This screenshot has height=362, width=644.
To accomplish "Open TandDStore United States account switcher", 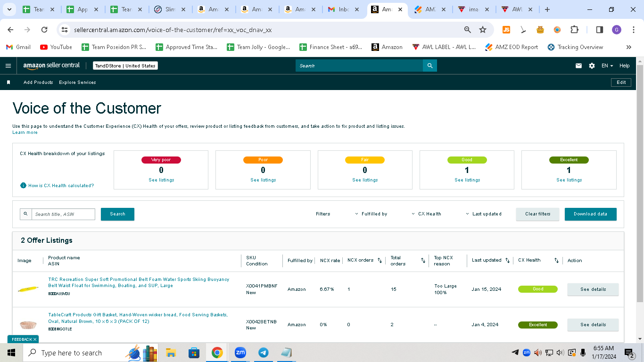I will (125, 66).
